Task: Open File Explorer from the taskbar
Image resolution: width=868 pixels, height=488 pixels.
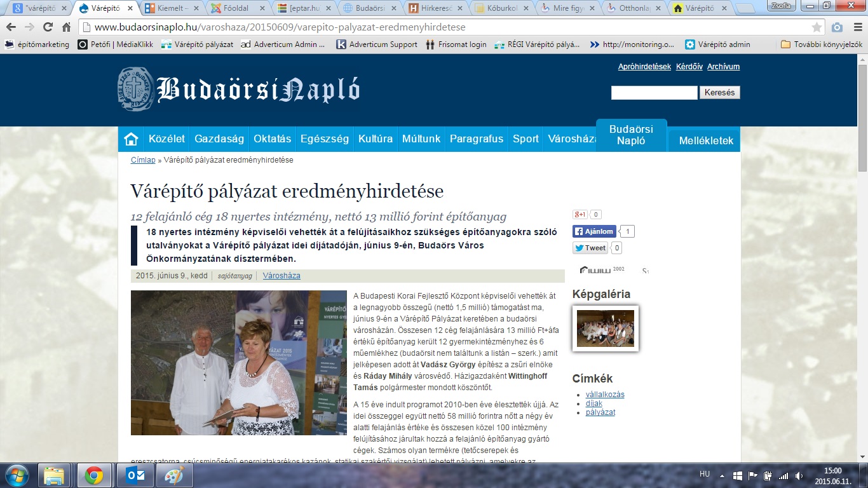Action: coord(55,475)
